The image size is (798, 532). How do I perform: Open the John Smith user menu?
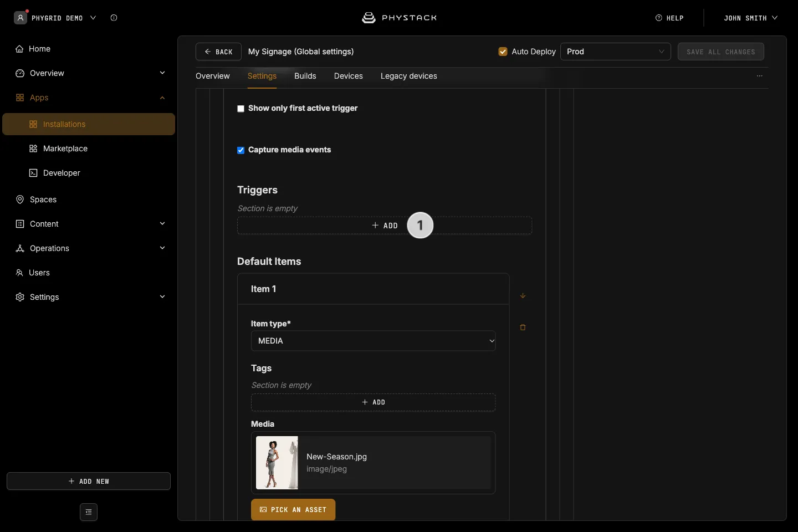(x=751, y=18)
